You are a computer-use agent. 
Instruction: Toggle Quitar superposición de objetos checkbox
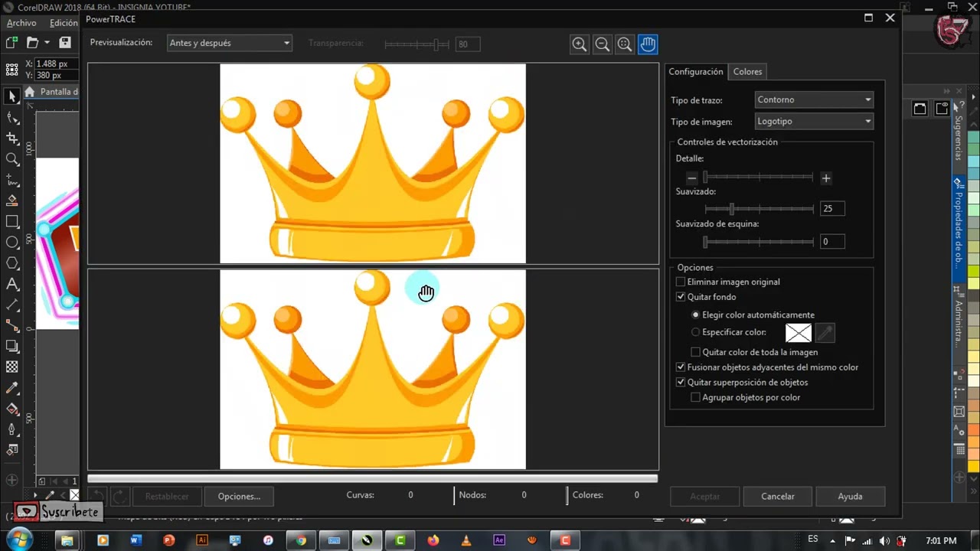click(x=681, y=382)
